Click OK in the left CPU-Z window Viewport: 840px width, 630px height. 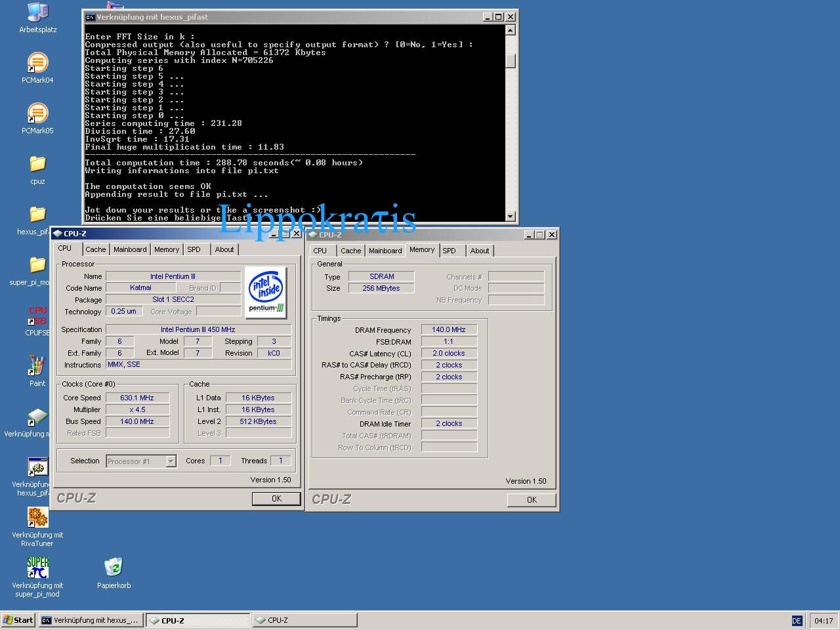[x=276, y=499]
